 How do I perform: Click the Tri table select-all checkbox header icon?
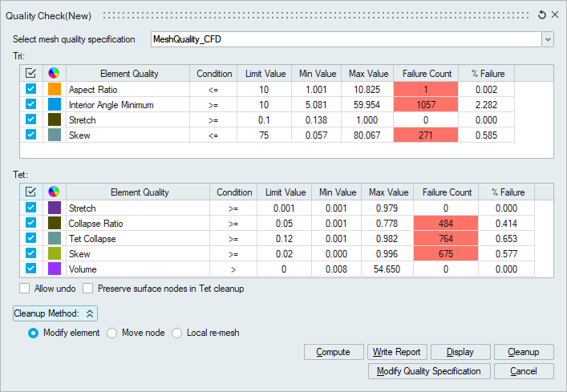31,74
